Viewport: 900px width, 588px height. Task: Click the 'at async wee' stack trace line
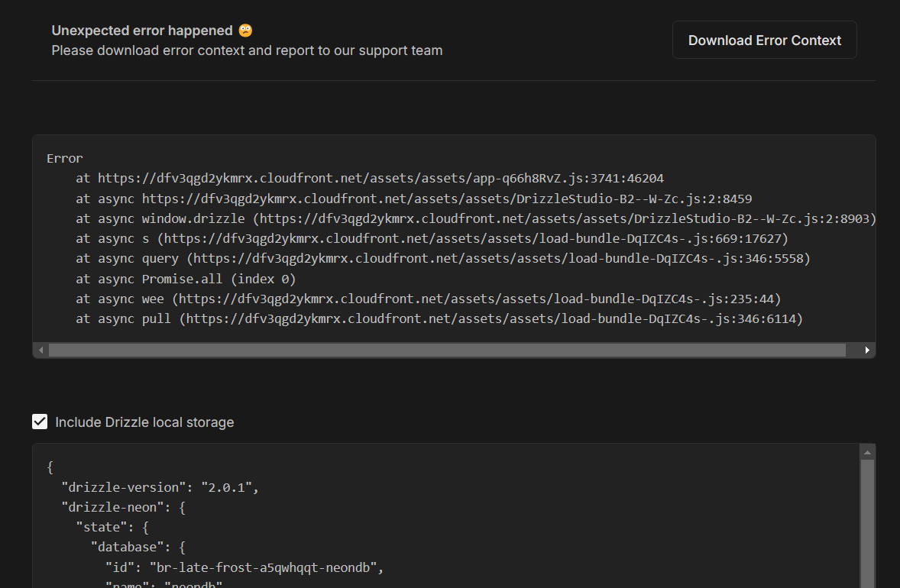428,299
